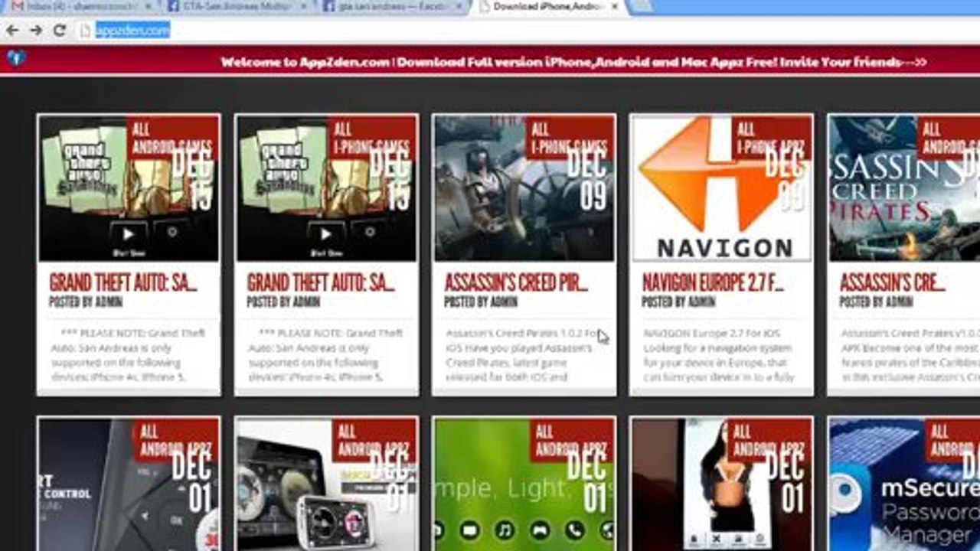Open the green Simple, Light app thumbnail
Screen dimensions: 980x551
point(524,484)
